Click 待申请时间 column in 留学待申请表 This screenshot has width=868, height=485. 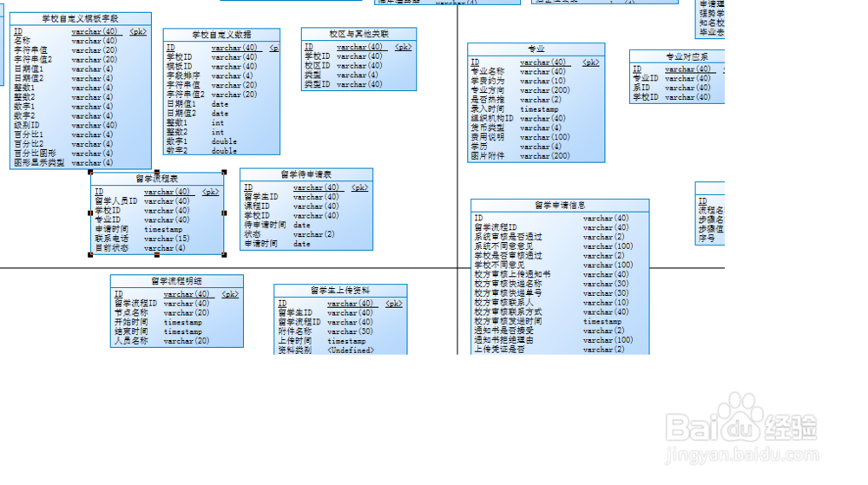click(265, 225)
